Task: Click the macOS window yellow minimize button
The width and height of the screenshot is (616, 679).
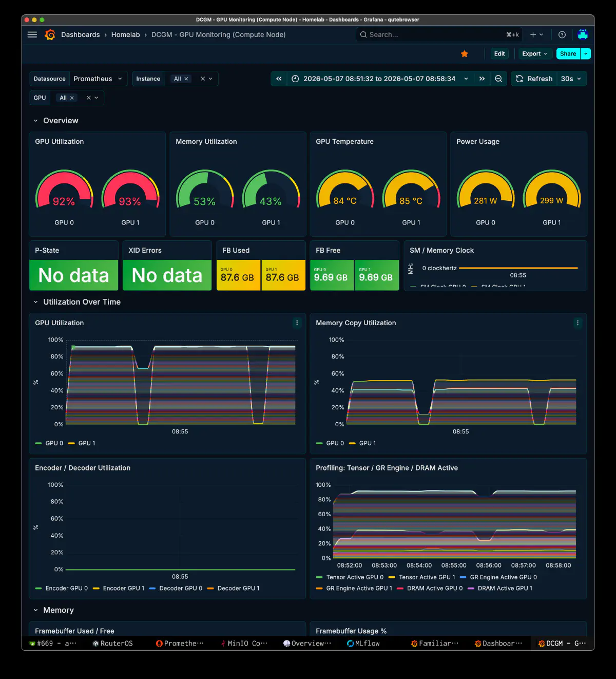Action: [x=34, y=20]
